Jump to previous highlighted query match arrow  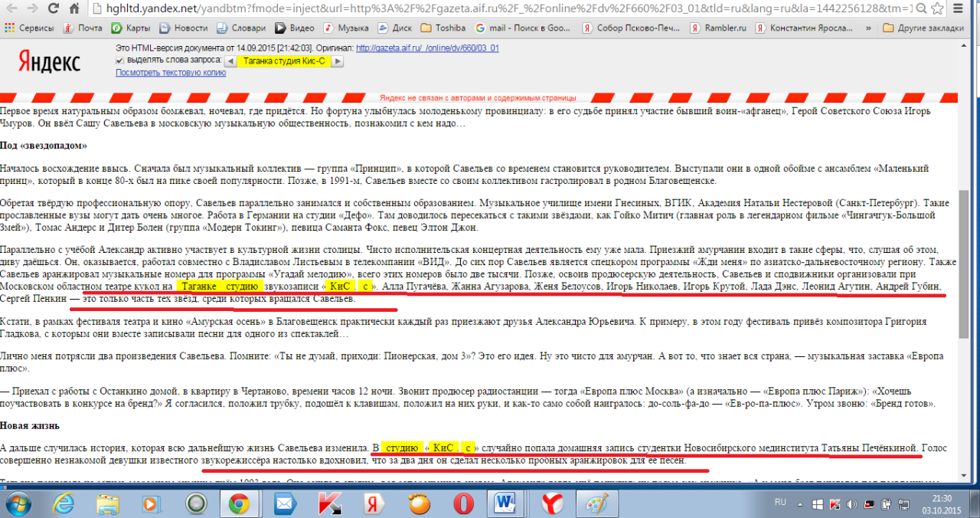pos(229,61)
